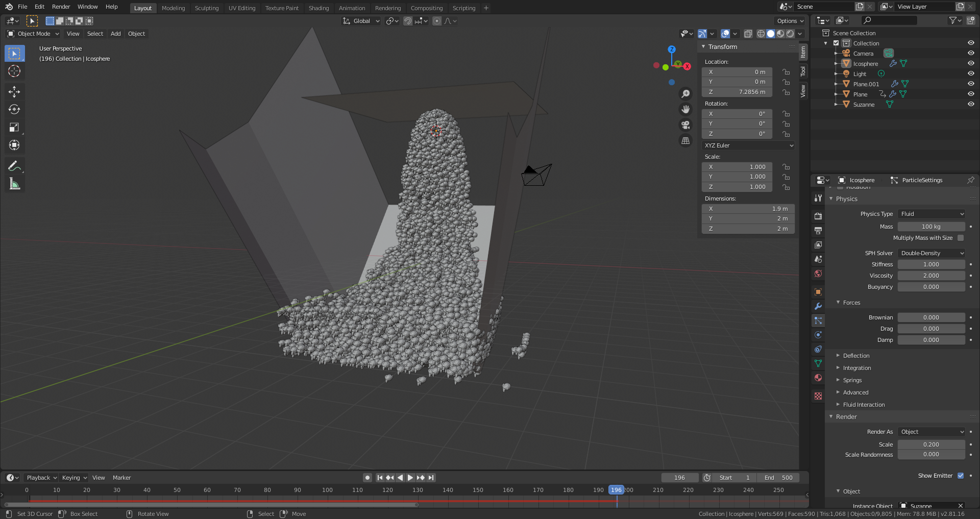Open the timeline Marker menu
The height and width of the screenshot is (519, 980).
tap(121, 478)
